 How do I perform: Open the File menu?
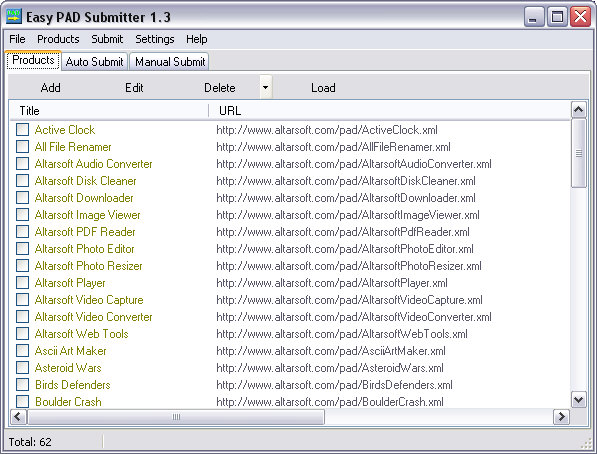pyautogui.click(x=17, y=39)
